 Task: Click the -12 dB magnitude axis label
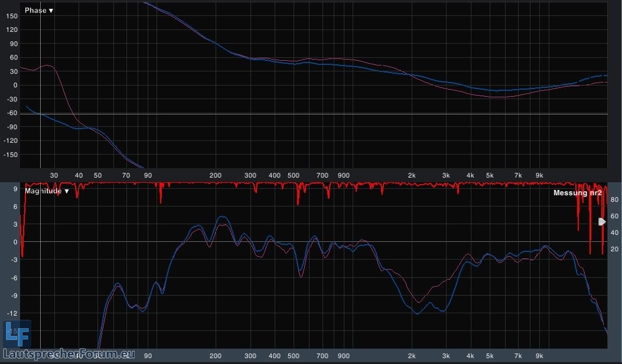[x=13, y=313]
